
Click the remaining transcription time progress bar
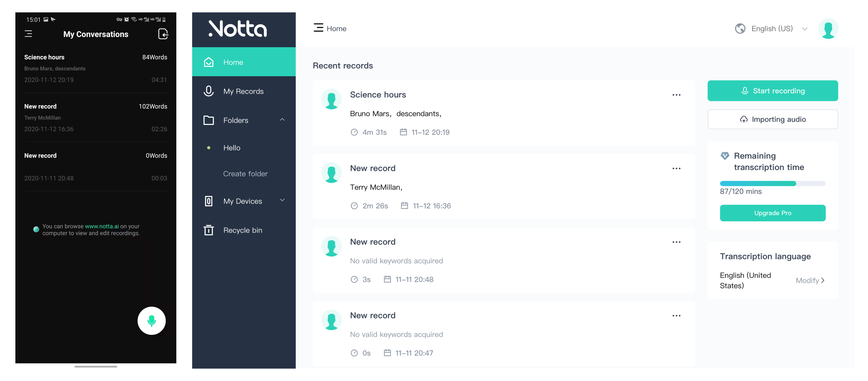pos(772,184)
